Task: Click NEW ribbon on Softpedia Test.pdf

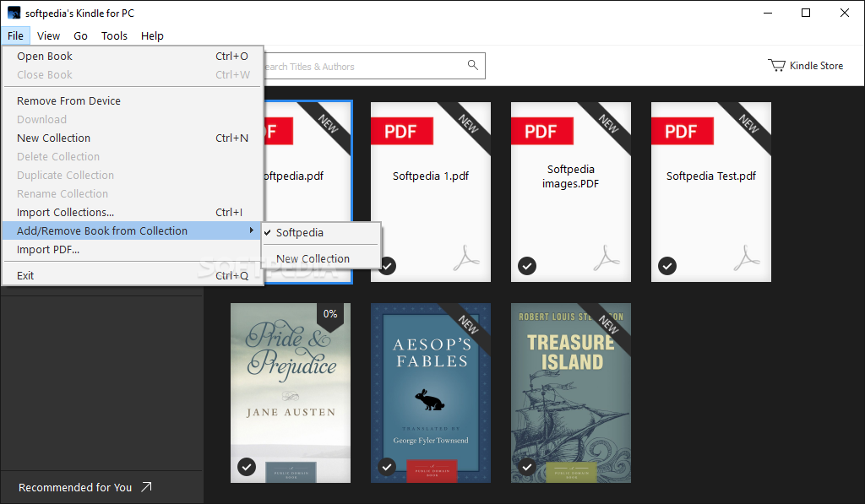Action: (x=747, y=125)
